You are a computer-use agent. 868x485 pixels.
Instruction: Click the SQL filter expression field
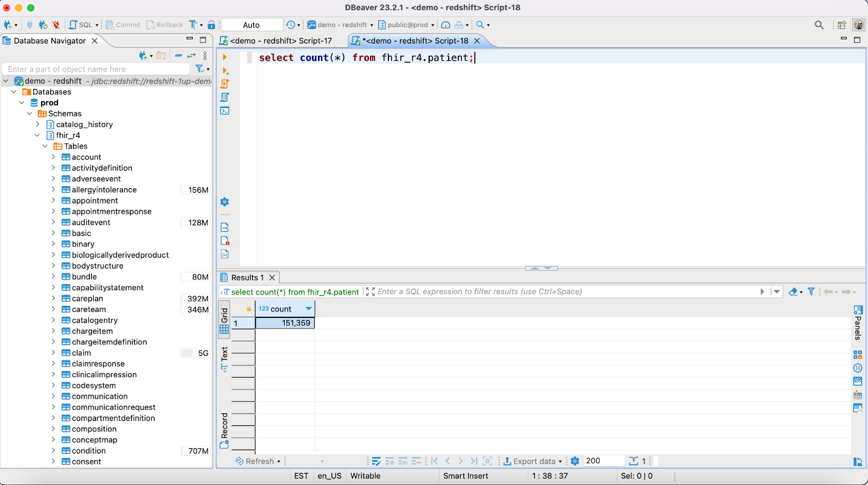[x=566, y=292]
